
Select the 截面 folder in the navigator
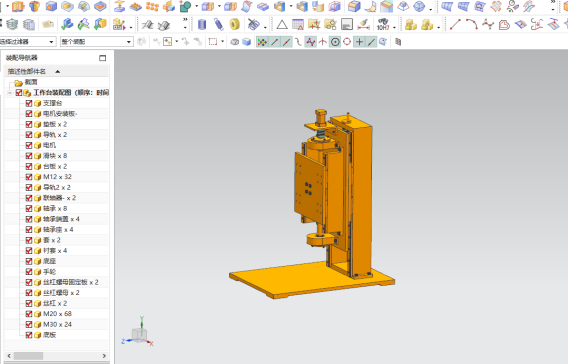tap(26, 83)
